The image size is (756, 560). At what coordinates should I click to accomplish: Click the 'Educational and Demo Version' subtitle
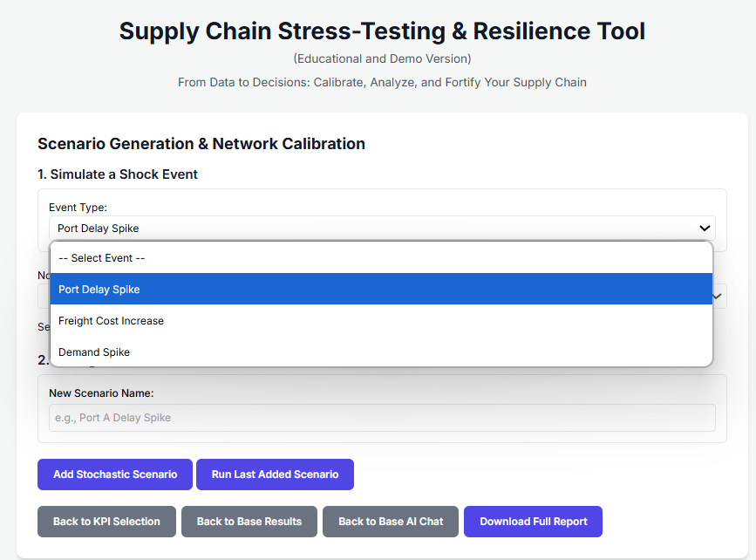coord(382,59)
